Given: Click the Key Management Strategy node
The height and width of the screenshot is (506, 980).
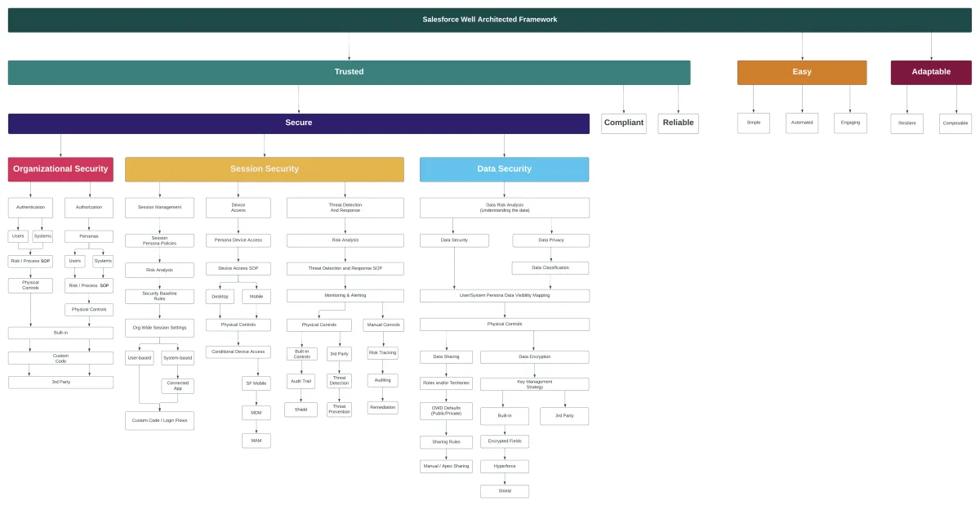Looking at the screenshot, I should point(534,384).
